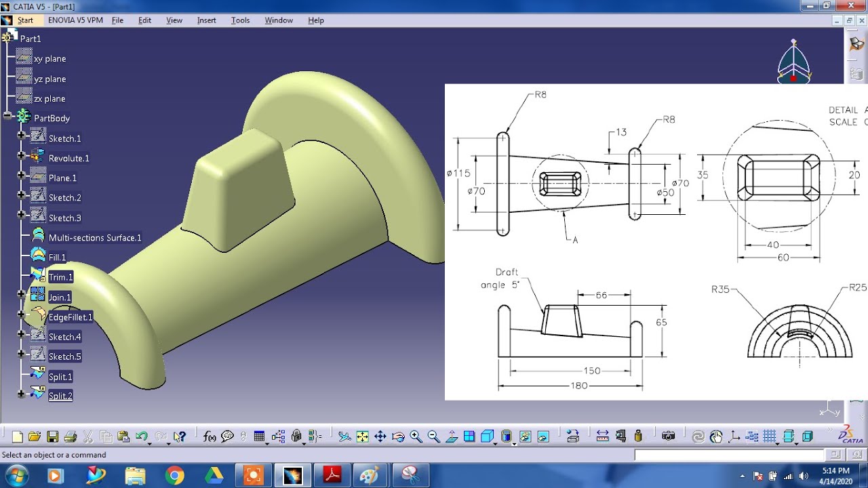Select the Rotate view tool
The image size is (868, 488).
click(x=398, y=436)
